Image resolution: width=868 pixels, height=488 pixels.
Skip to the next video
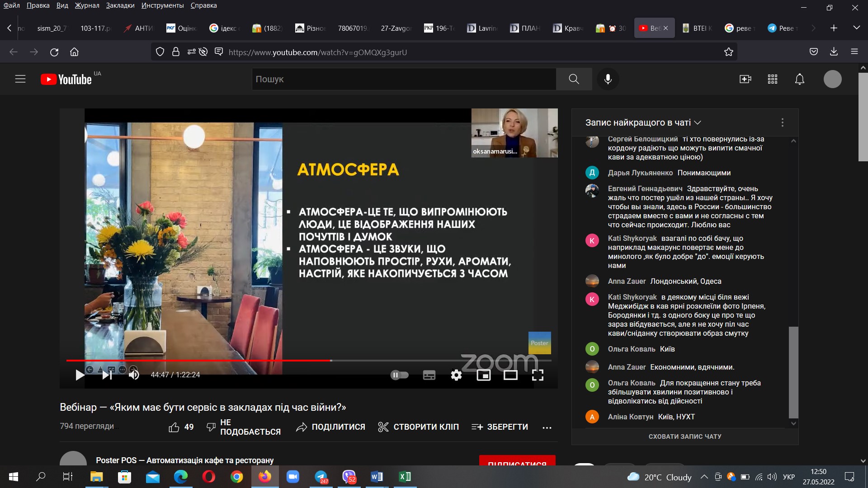point(107,375)
